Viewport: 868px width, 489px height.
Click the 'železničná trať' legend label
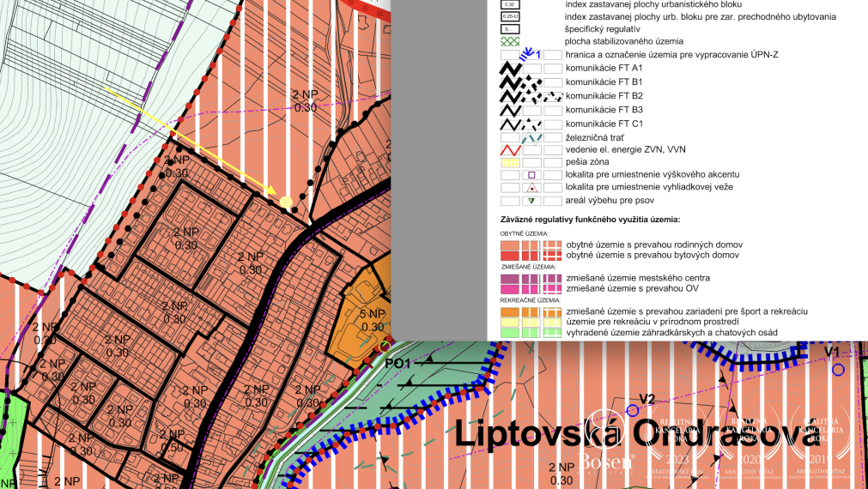click(594, 137)
